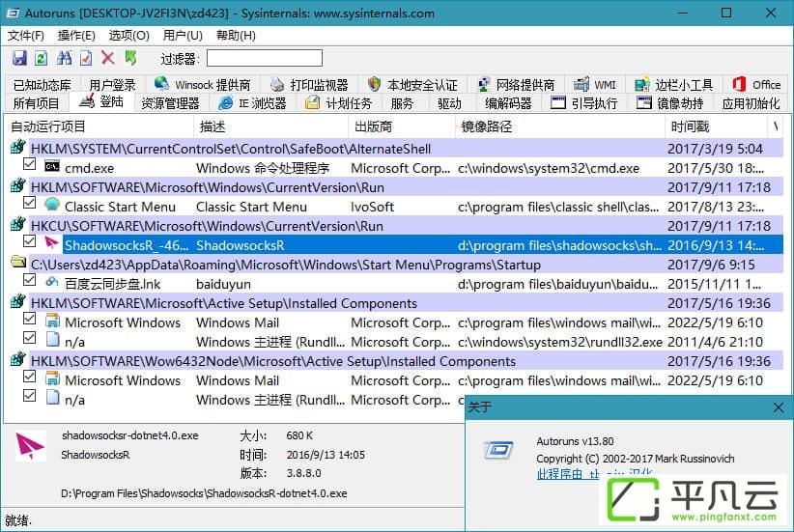Open the 用户(U) menu

183,36
